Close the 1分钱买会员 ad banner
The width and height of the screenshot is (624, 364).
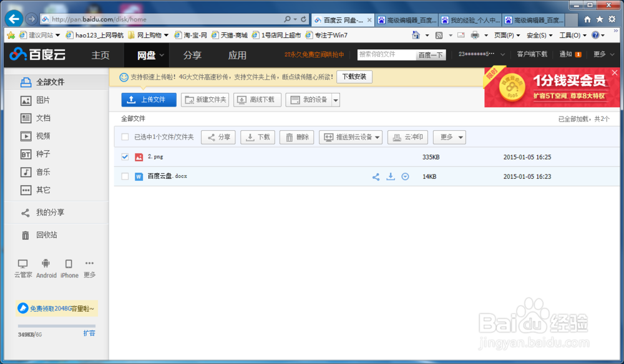click(615, 73)
